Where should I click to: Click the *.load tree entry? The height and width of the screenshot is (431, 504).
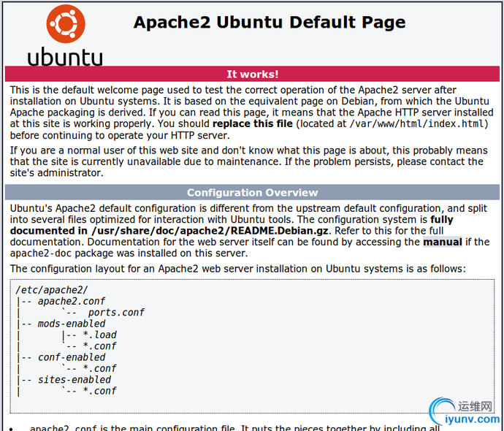pos(99,335)
